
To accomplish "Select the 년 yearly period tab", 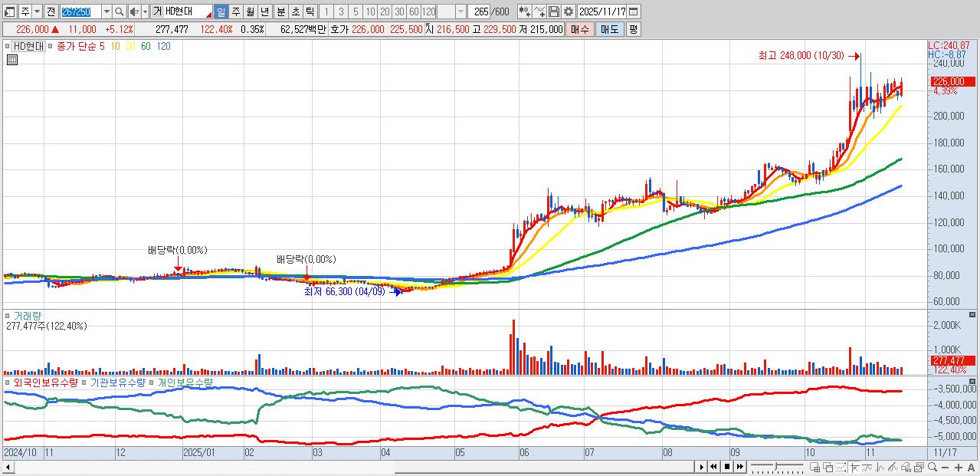I will tap(264, 11).
